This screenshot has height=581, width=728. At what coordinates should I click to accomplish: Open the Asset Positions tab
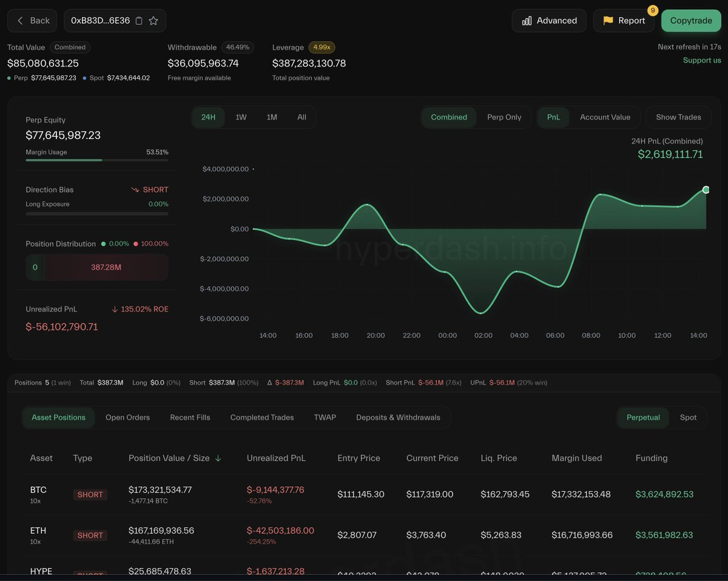pyautogui.click(x=58, y=417)
